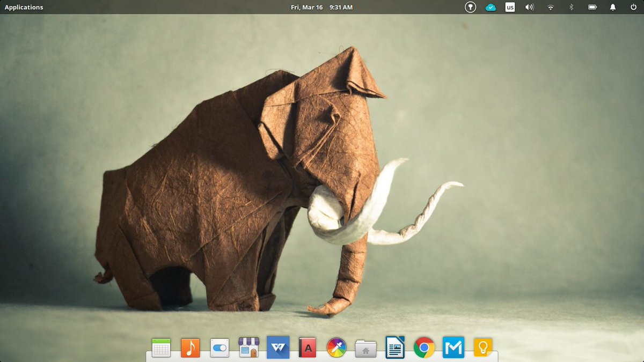Launch the Music player from the dock
This screenshot has width=644, height=362.
click(x=190, y=348)
